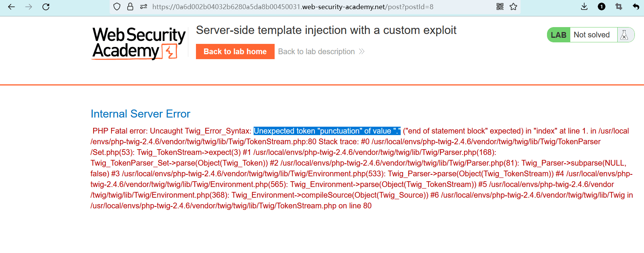Reload the current page
The image size is (644, 253).
pos(46,7)
